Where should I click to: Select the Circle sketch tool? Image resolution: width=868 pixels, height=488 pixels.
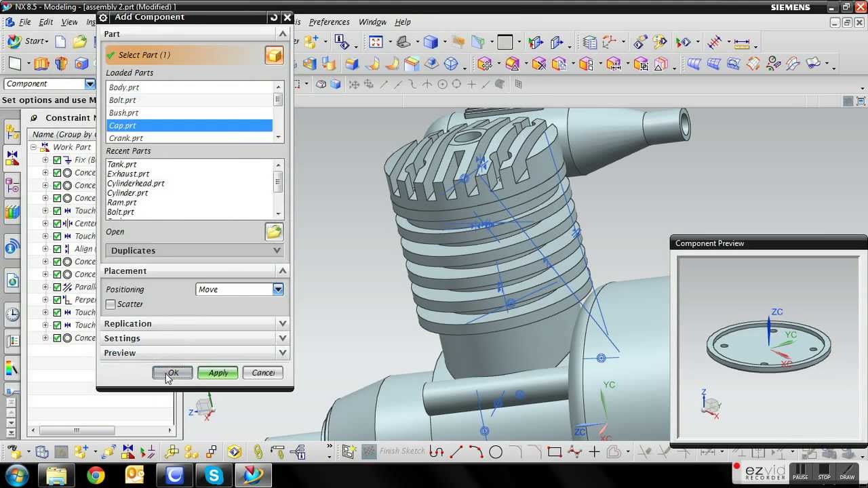[x=496, y=452]
